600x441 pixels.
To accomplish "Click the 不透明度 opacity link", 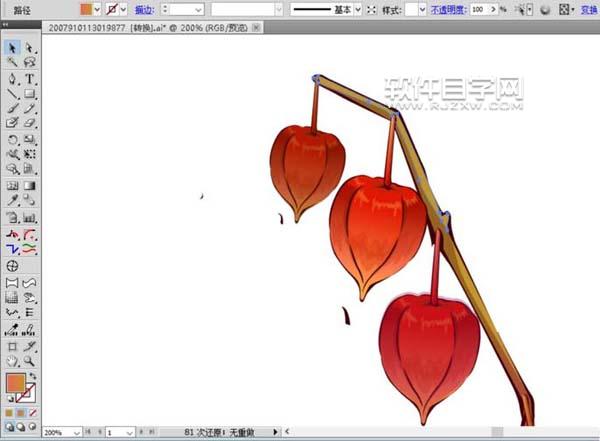I will click(447, 9).
